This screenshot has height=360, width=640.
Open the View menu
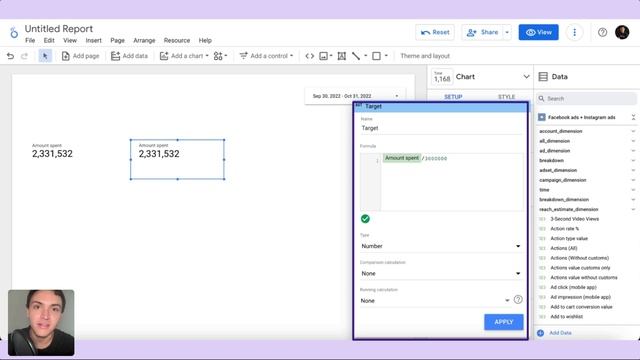[70, 40]
